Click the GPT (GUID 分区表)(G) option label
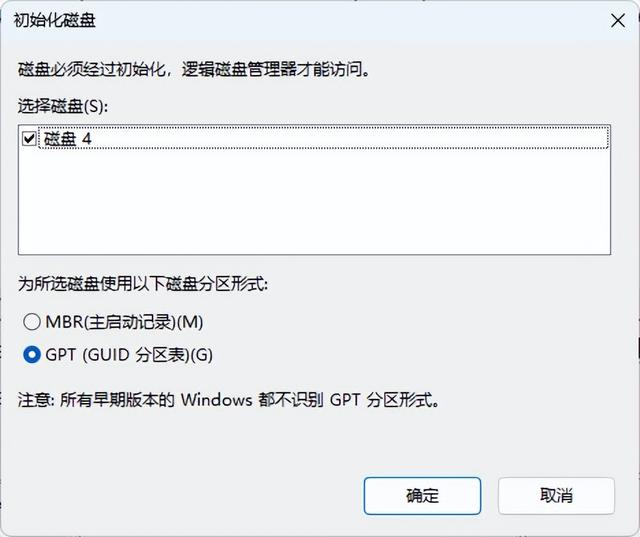The height and width of the screenshot is (537, 640). 129,355
